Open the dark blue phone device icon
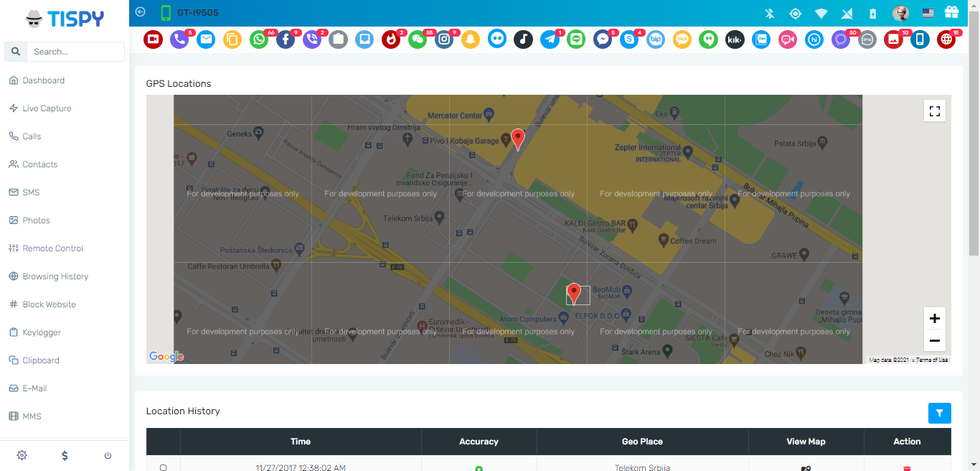Screen dimensions: 980x471 pyautogui.click(x=920, y=39)
